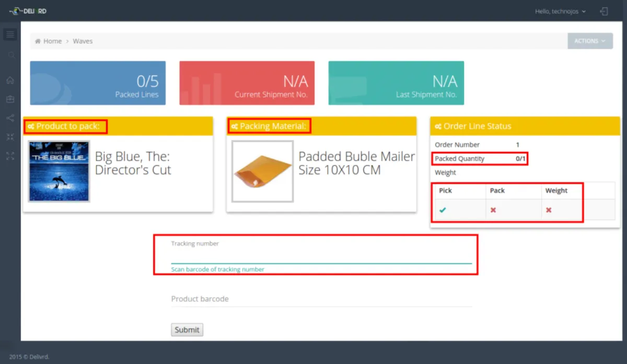Click the red X under Weight column
The width and height of the screenshot is (627, 364).
pyautogui.click(x=549, y=210)
